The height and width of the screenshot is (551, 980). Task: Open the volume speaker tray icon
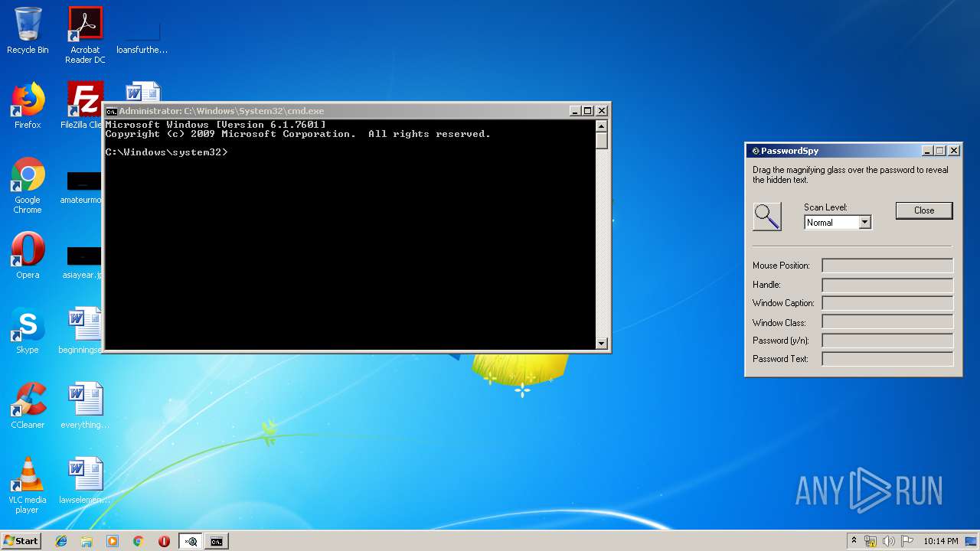889,541
